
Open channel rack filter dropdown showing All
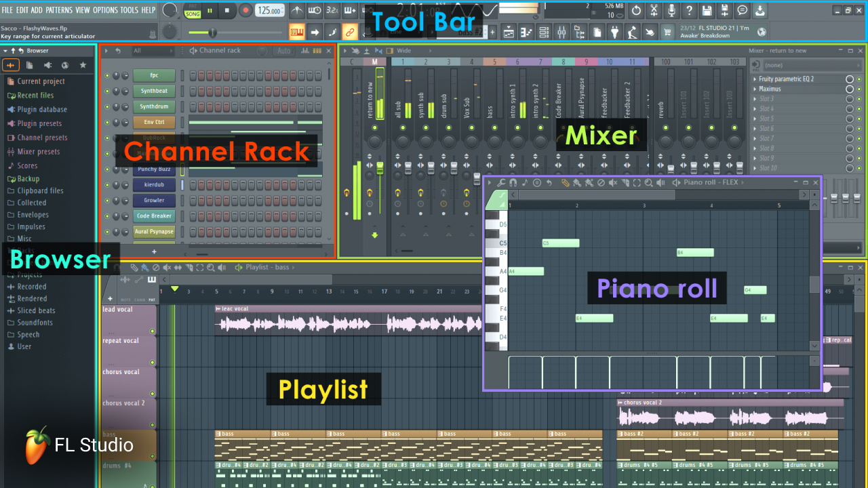coord(153,51)
